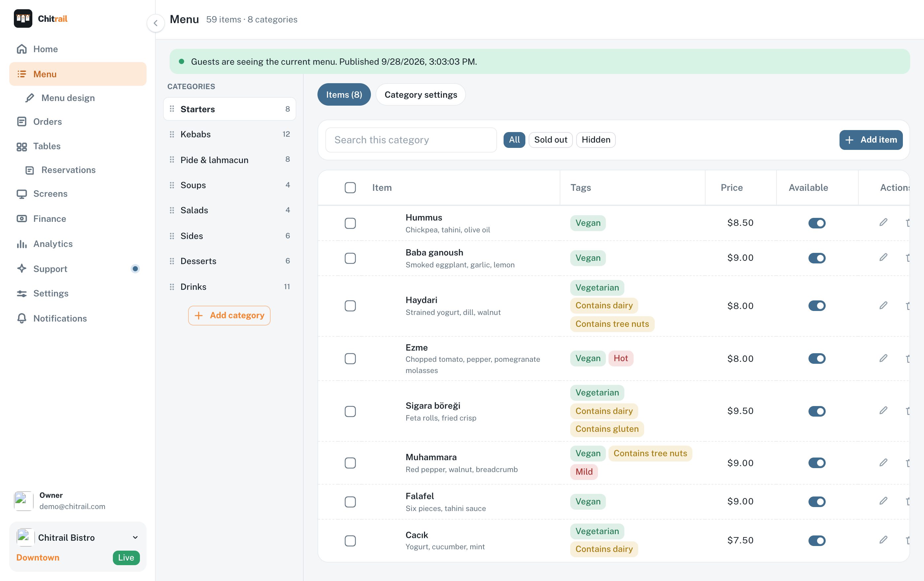Click the pencil icon on Cacık row

[883, 540]
